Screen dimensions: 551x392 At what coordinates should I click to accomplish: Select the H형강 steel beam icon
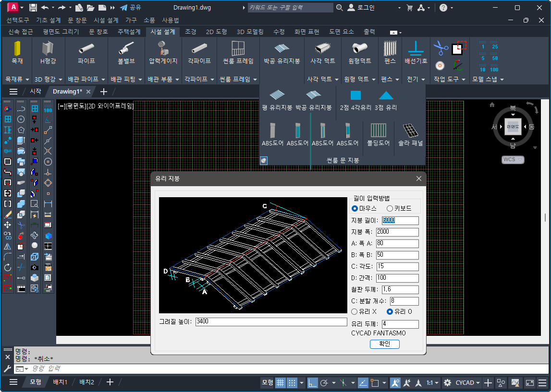pyautogui.click(x=48, y=48)
